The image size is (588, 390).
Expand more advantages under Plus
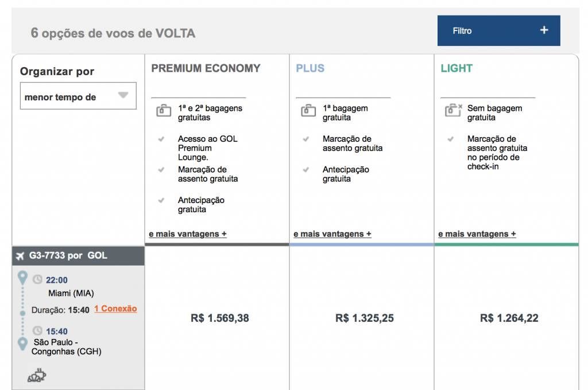(x=332, y=234)
